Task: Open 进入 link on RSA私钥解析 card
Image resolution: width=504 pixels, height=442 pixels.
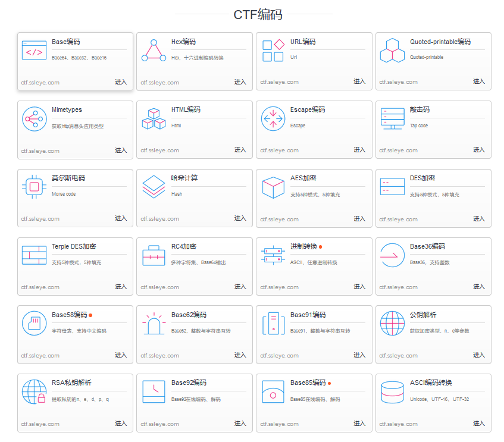Action: (x=121, y=424)
